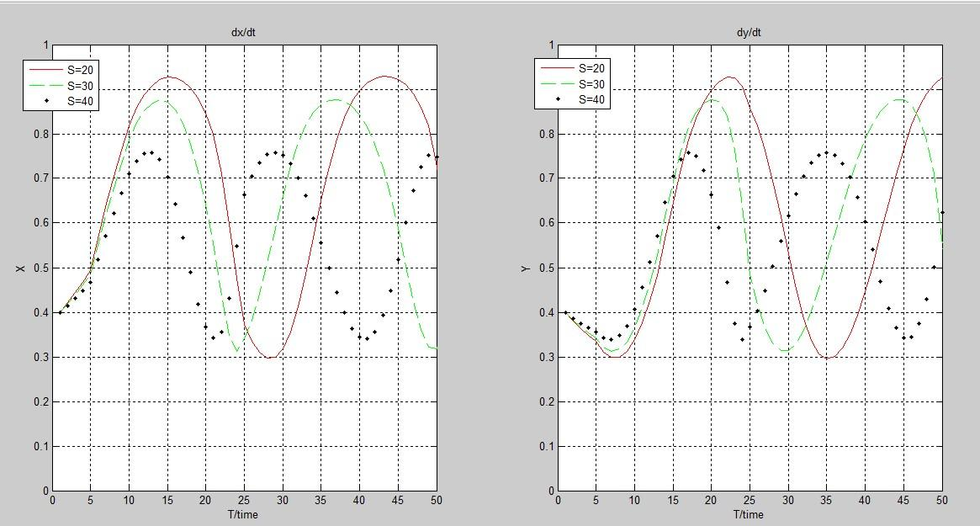
Task: Select S=20 text in right plot legend
Action: coord(591,68)
